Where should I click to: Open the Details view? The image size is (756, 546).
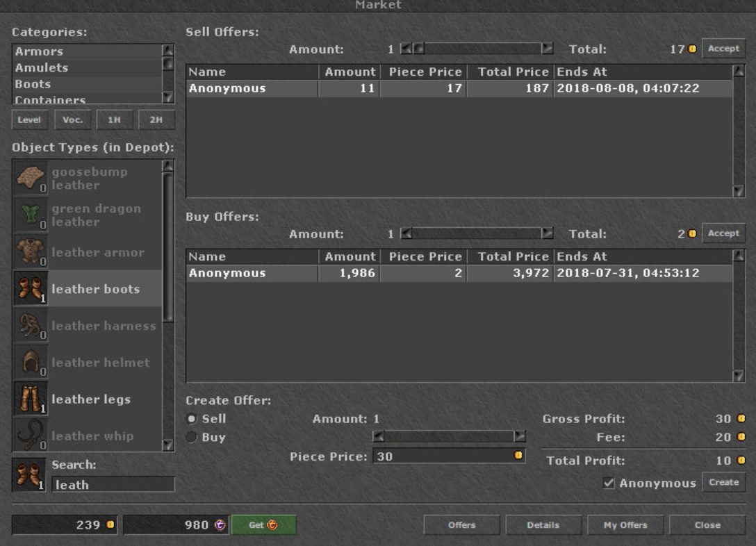tap(543, 524)
